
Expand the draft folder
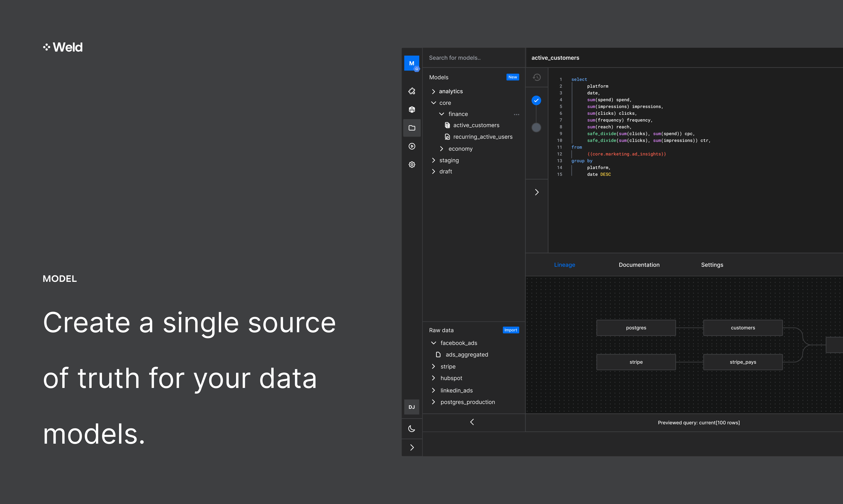433,172
